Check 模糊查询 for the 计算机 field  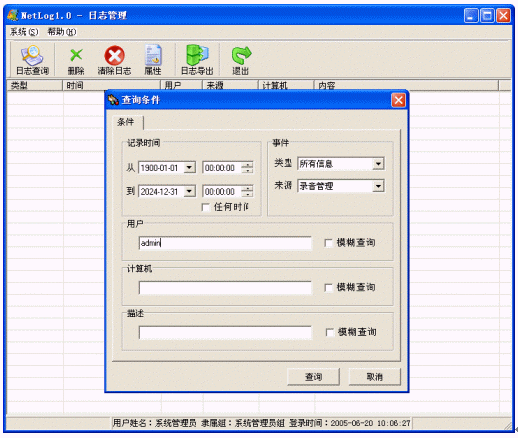[328, 288]
